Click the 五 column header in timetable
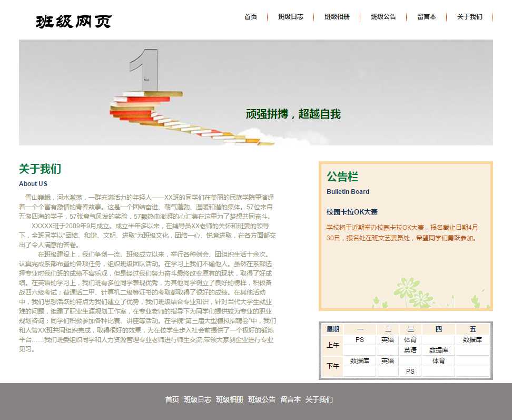This screenshot has height=420, width=512. [x=472, y=329]
